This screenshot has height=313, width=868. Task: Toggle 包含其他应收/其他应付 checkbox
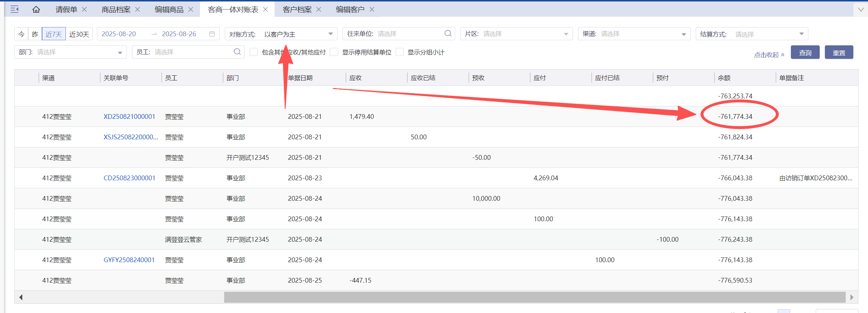[x=254, y=52]
